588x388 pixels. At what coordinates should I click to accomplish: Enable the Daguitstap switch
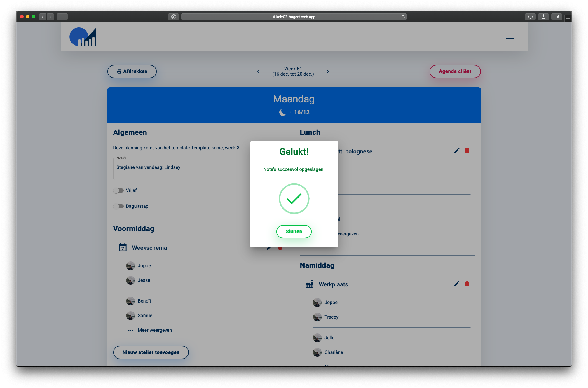(118, 206)
